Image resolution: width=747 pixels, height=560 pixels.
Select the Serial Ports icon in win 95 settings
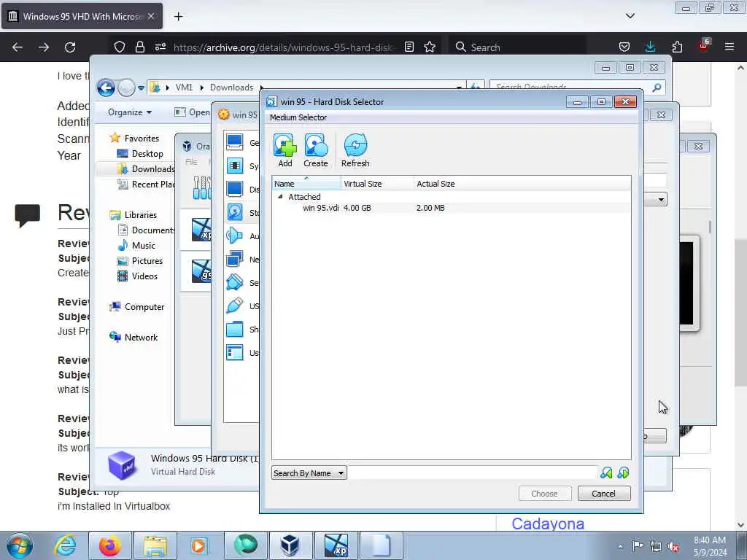pos(234,282)
